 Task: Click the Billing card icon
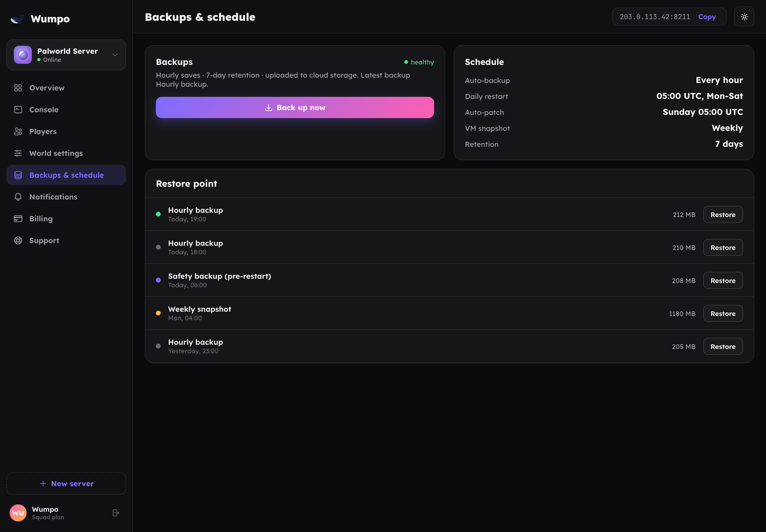click(x=18, y=219)
